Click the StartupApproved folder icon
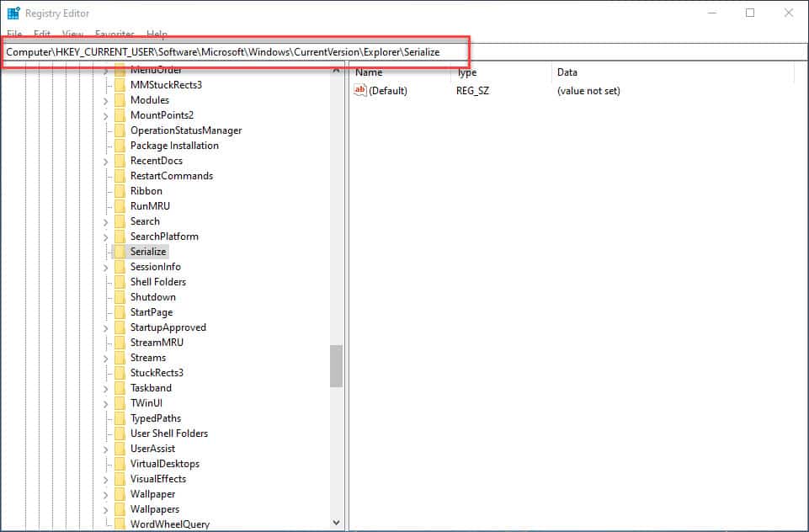This screenshot has width=809, height=532. click(120, 327)
